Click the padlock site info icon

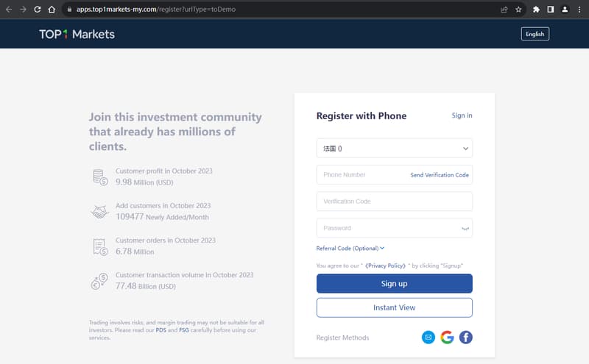(69, 10)
